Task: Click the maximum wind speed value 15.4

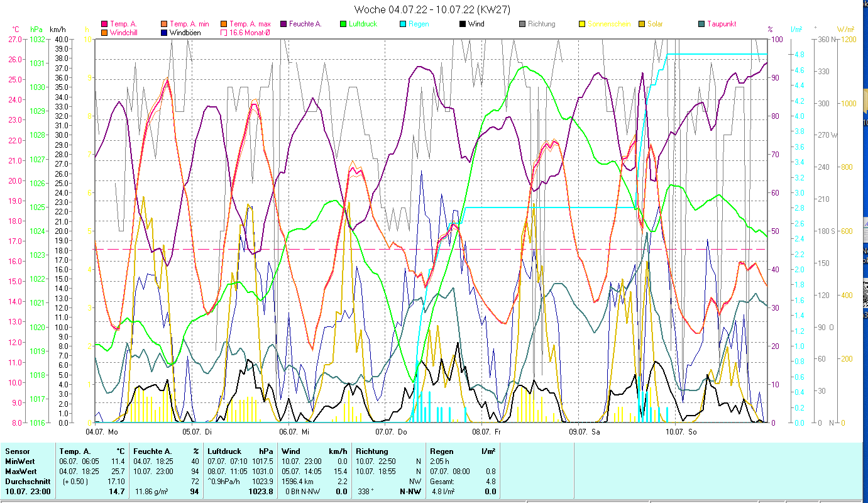Action: coord(341,472)
